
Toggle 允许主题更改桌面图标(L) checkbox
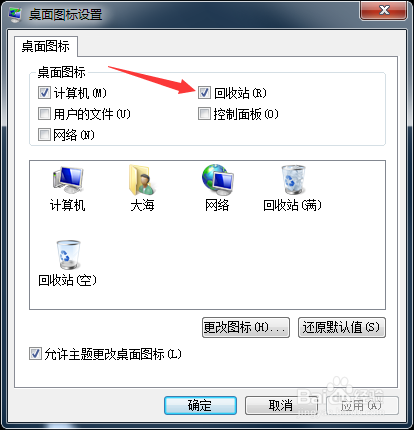35,354
